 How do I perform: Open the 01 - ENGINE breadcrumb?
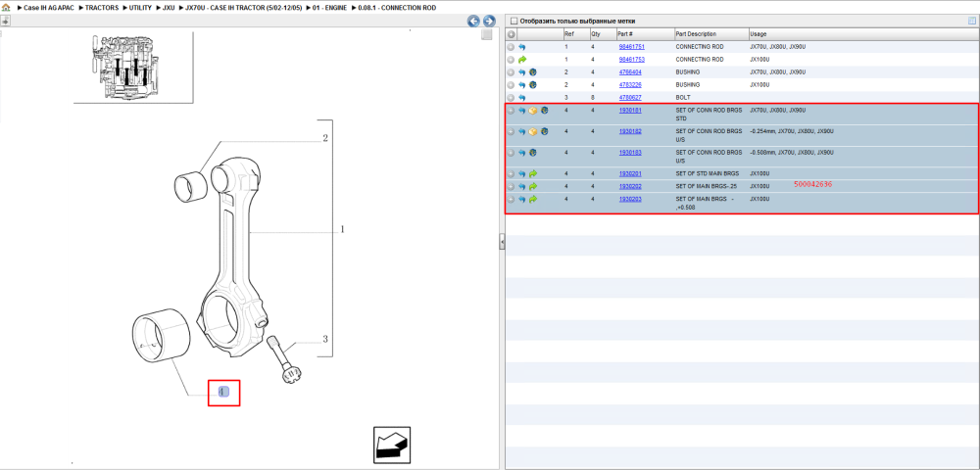(x=329, y=8)
